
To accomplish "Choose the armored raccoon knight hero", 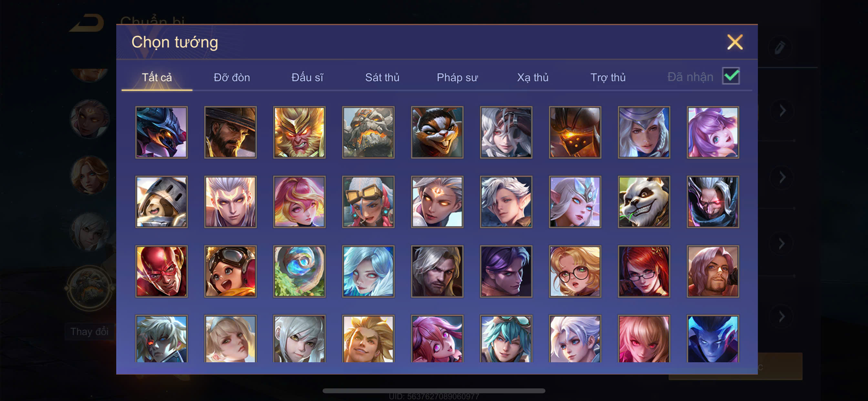I will (x=161, y=202).
